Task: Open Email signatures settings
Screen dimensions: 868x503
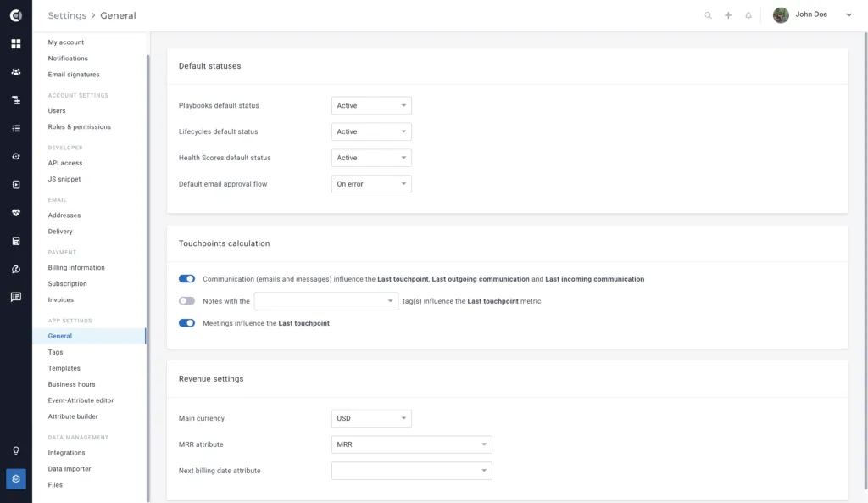Action: point(74,75)
